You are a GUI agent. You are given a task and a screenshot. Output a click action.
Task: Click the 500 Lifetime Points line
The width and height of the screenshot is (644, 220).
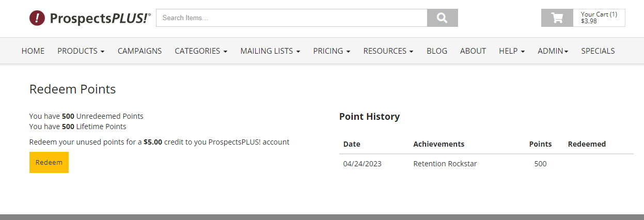click(78, 127)
